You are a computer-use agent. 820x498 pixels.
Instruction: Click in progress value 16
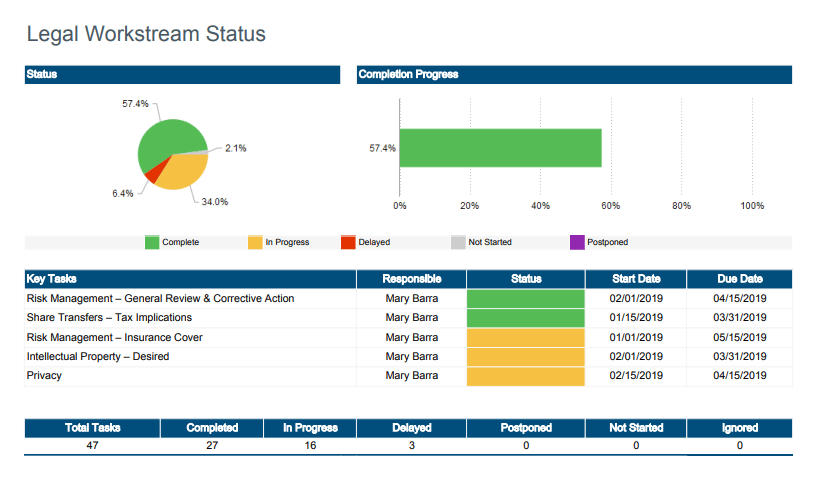[310, 446]
